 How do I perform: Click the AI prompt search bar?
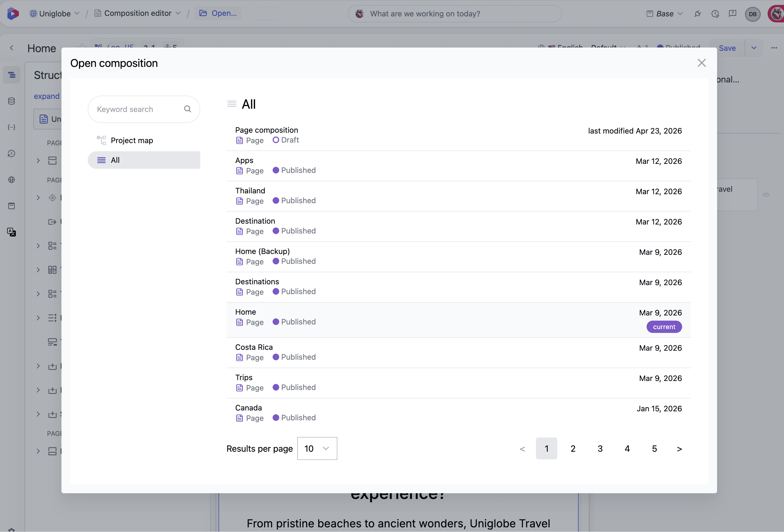click(454, 13)
